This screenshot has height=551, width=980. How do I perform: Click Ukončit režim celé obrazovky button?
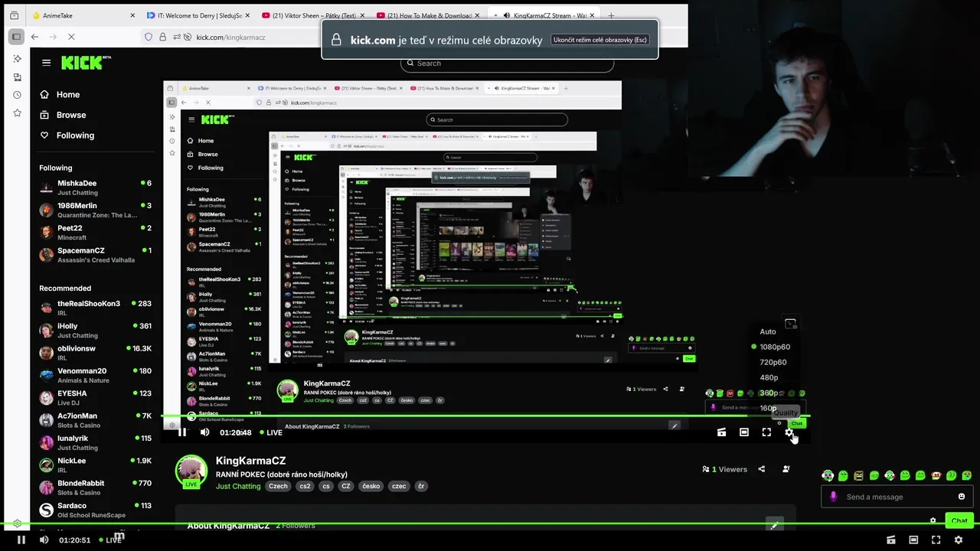pos(600,40)
